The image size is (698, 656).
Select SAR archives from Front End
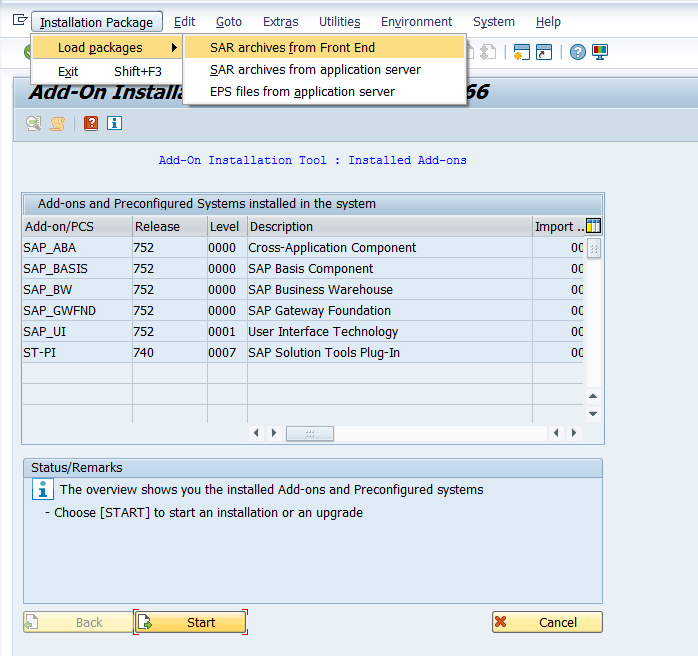tap(325, 47)
